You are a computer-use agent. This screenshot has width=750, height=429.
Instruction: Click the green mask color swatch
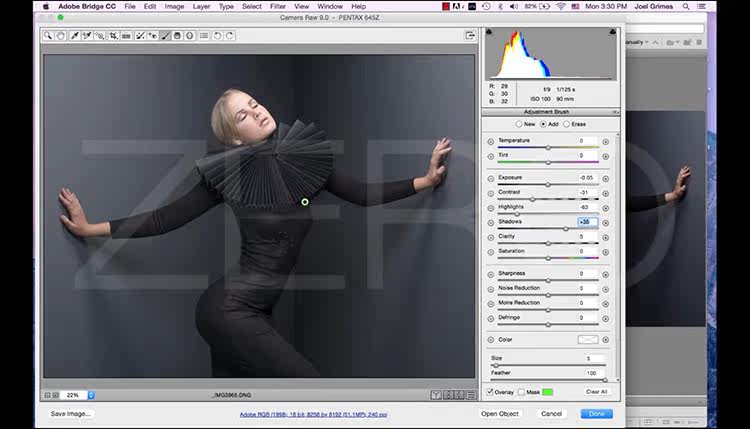[548, 392]
